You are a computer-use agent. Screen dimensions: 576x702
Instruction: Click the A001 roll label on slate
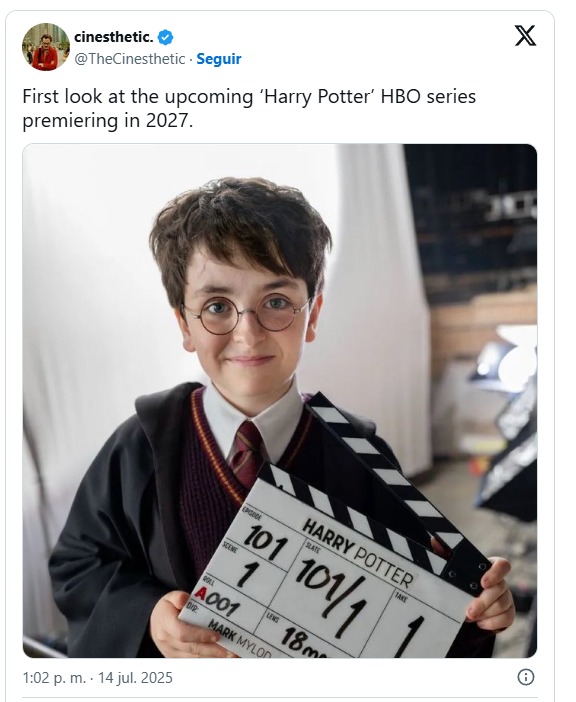[217, 601]
